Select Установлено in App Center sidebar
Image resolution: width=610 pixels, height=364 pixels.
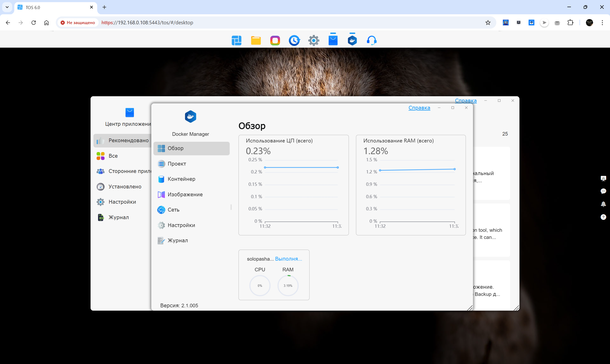[x=125, y=187]
